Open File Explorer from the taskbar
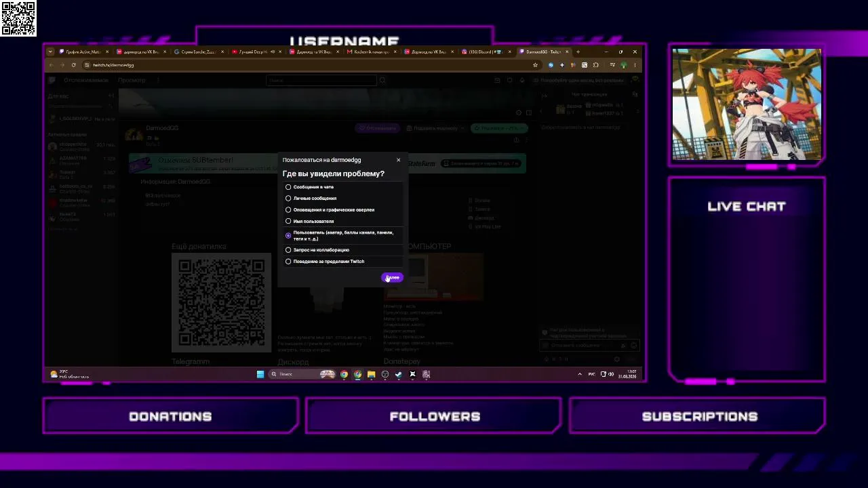 click(371, 374)
